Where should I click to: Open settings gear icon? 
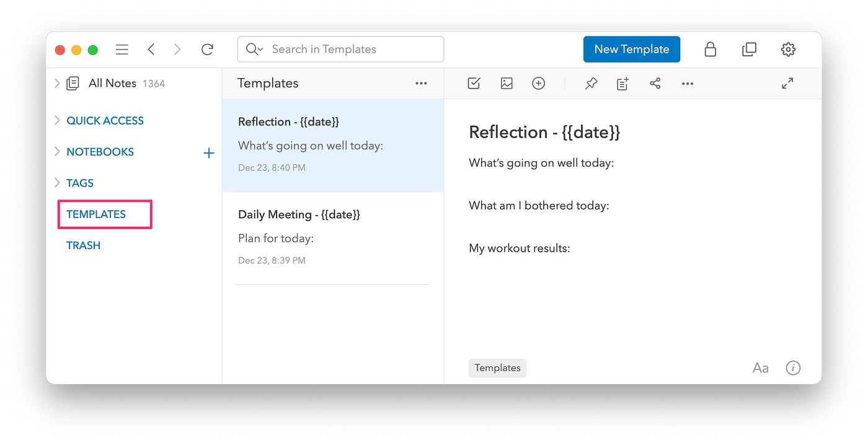pos(788,50)
